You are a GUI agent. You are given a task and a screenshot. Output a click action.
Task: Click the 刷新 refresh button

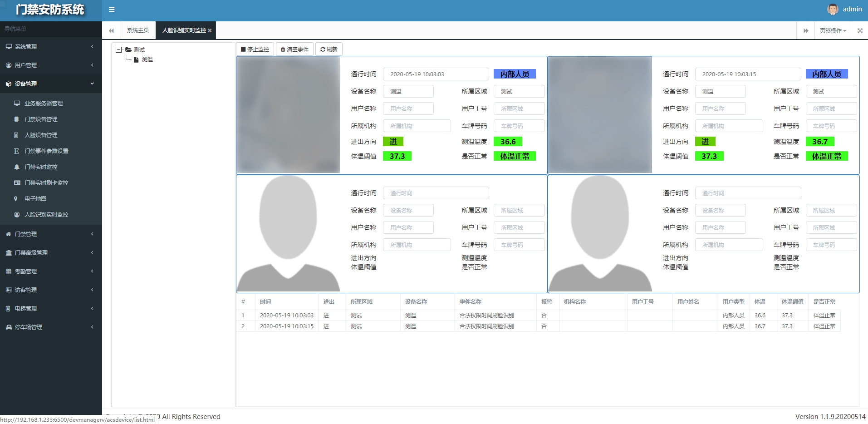[x=329, y=49]
